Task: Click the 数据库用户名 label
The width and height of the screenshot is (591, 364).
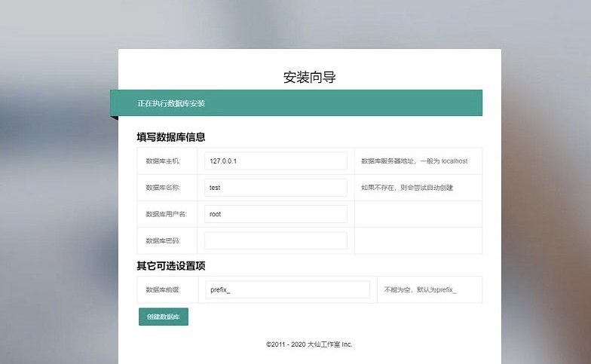Action: click(166, 214)
